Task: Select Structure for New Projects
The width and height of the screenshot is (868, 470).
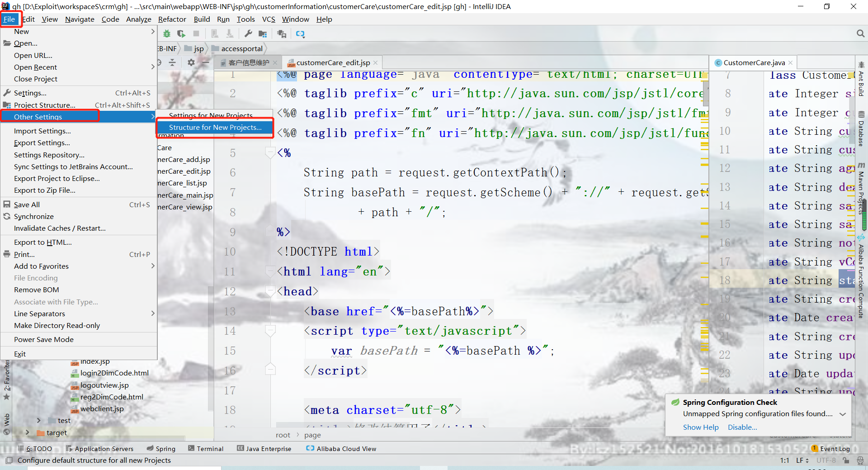Action: click(x=215, y=128)
